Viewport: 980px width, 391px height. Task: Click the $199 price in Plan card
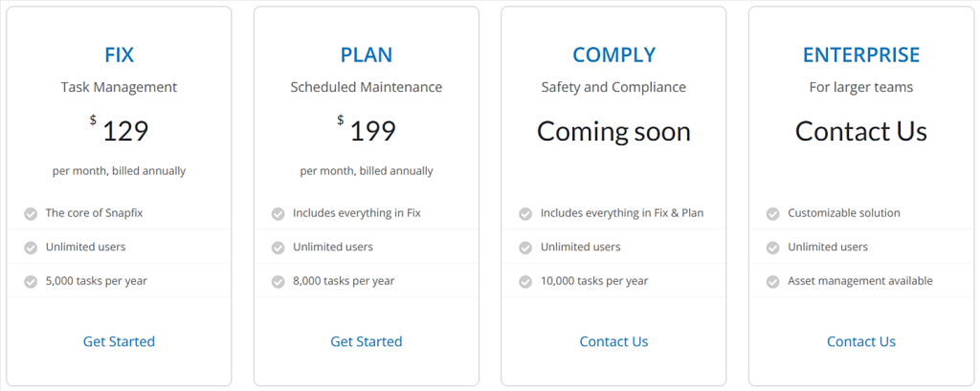(371, 131)
